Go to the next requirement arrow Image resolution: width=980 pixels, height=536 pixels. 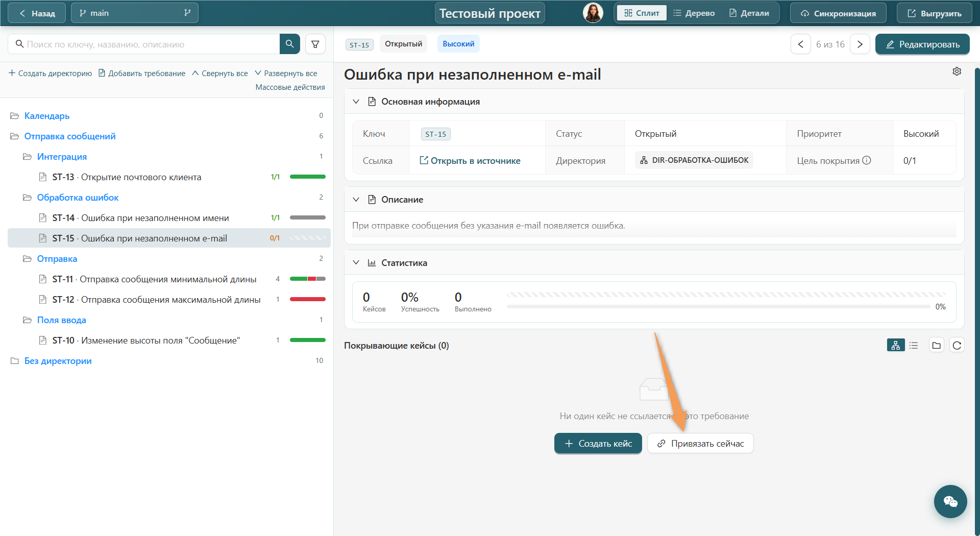tap(860, 44)
